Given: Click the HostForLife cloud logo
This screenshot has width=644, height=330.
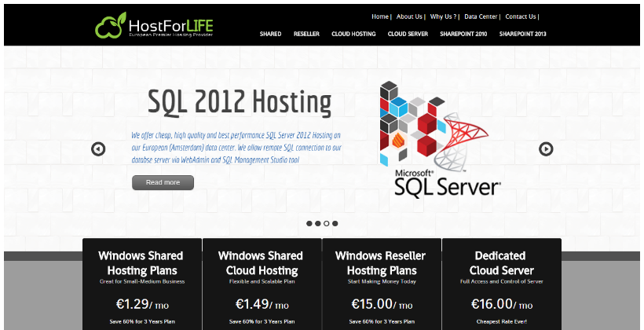Looking at the screenshot, I should tap(154, 25).
